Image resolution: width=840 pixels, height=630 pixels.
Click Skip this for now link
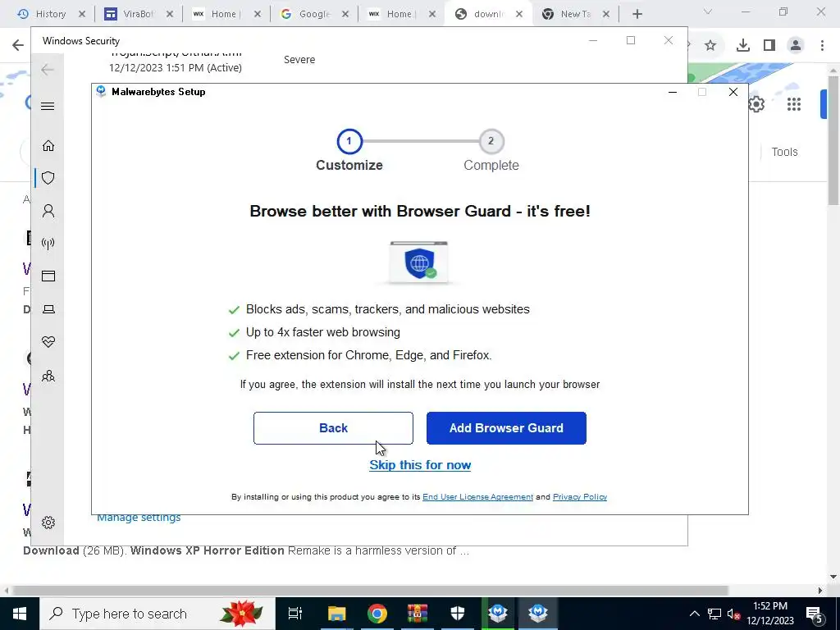pos(420,465)
